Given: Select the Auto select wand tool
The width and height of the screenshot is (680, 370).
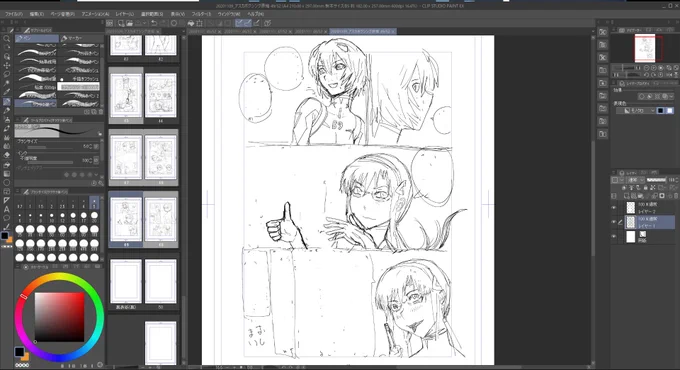Looking at the screenshot, I should 7,83.
